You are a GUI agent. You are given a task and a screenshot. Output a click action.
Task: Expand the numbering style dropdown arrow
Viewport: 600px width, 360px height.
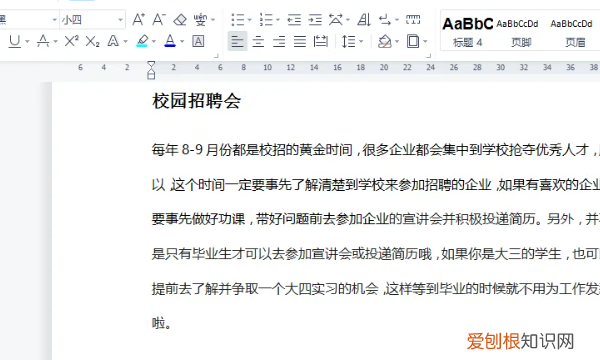point(278,20)
